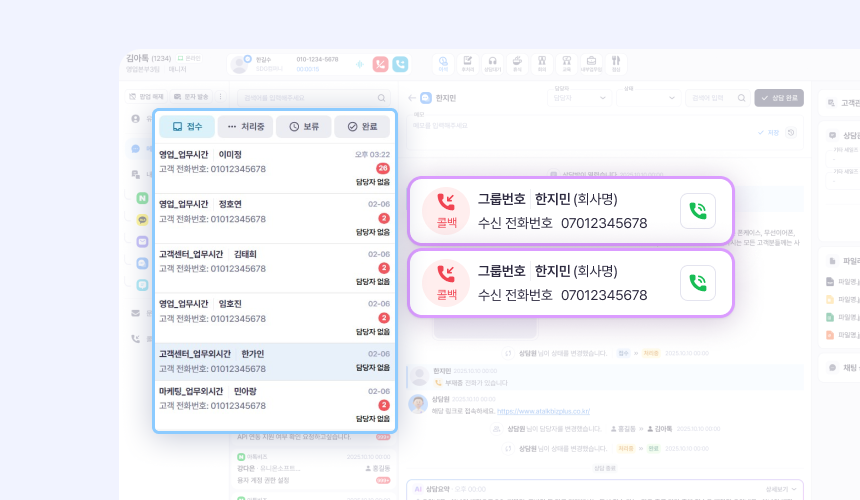Click the 검색어 입력 field in chat header
Screen dimensions: 860x500
718,98
